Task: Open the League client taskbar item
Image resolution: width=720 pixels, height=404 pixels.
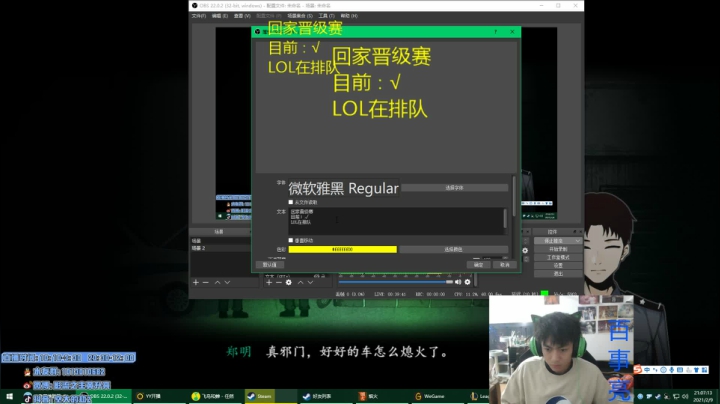Action: (478, 396)
